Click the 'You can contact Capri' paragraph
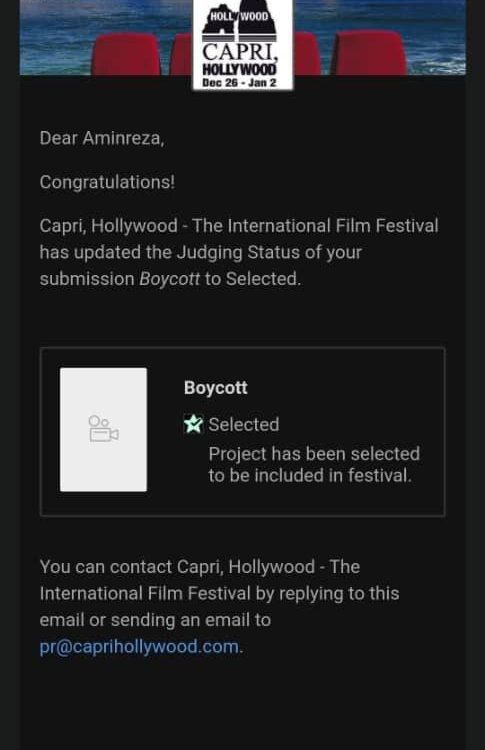The width and height of the screenshot is (485, 750). pos(220,607)
